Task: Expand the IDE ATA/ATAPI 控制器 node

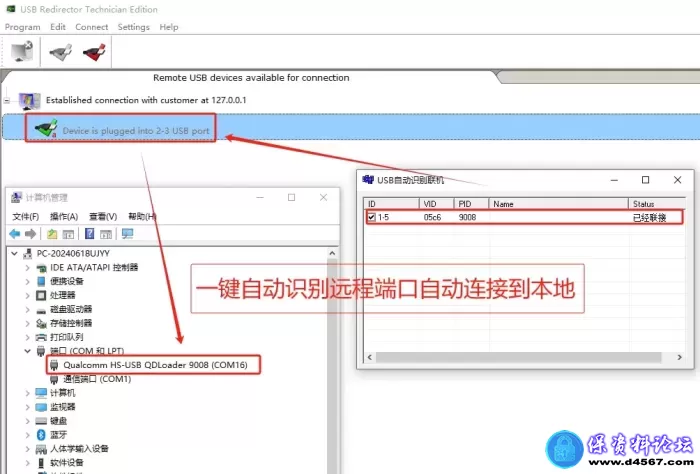Action: (28, 268)
